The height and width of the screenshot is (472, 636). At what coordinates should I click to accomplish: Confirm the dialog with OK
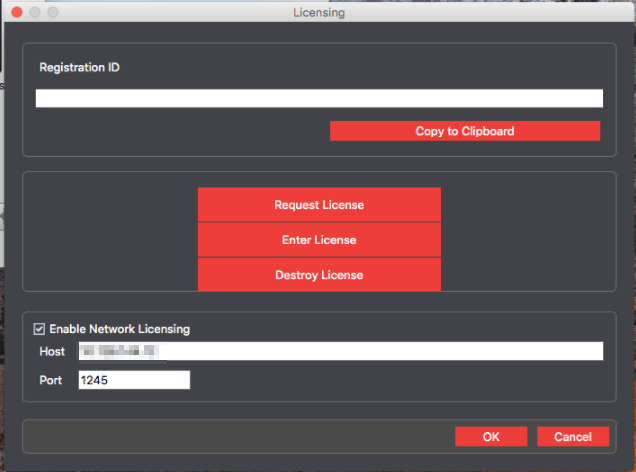490,437
